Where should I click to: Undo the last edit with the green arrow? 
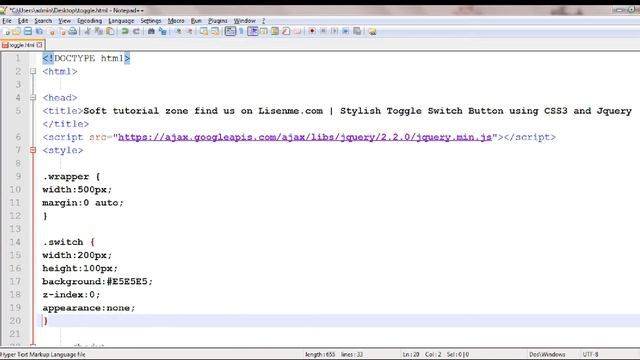coord(125,31)
